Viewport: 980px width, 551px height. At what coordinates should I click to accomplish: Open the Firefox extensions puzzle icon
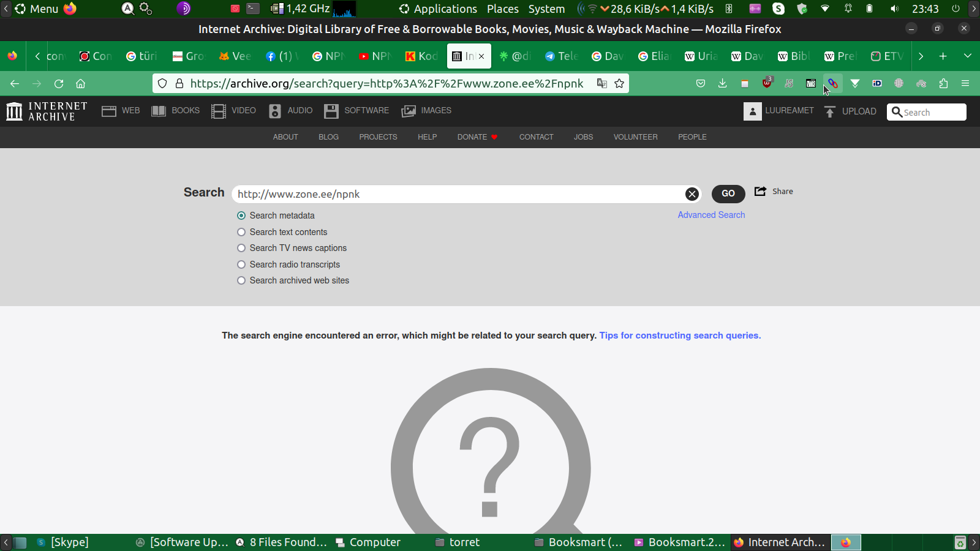coord(943,83)
